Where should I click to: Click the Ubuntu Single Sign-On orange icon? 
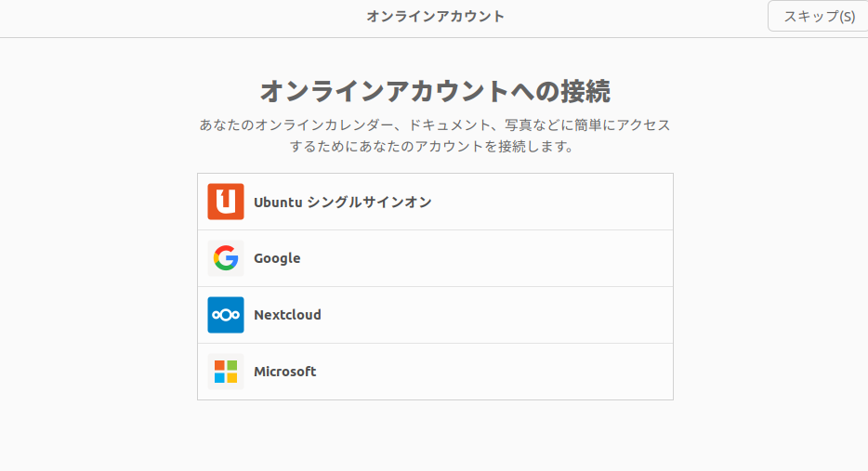click(226, 202)
